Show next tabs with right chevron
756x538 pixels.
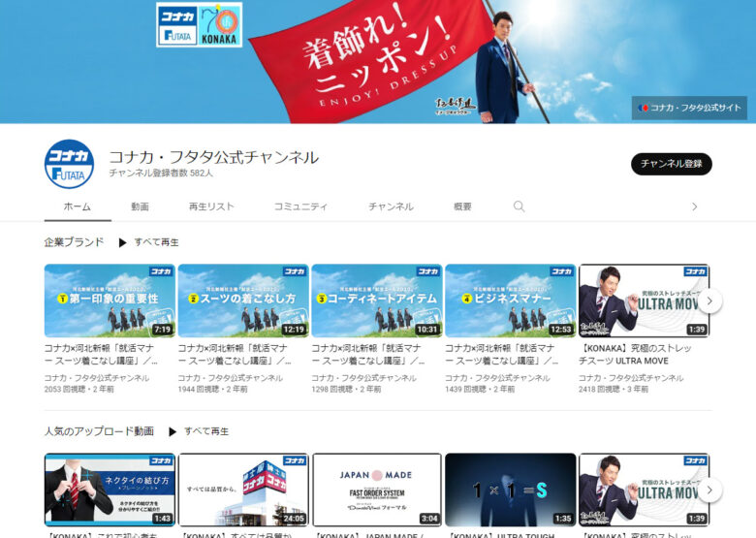coord(694,206)
